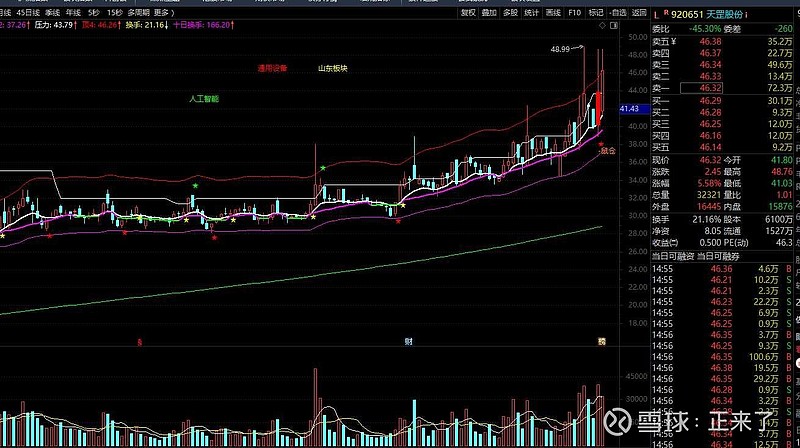Screen dimensions: 800x448
Task: Click the 总量 value 32321
Action: tap(709, 195)
